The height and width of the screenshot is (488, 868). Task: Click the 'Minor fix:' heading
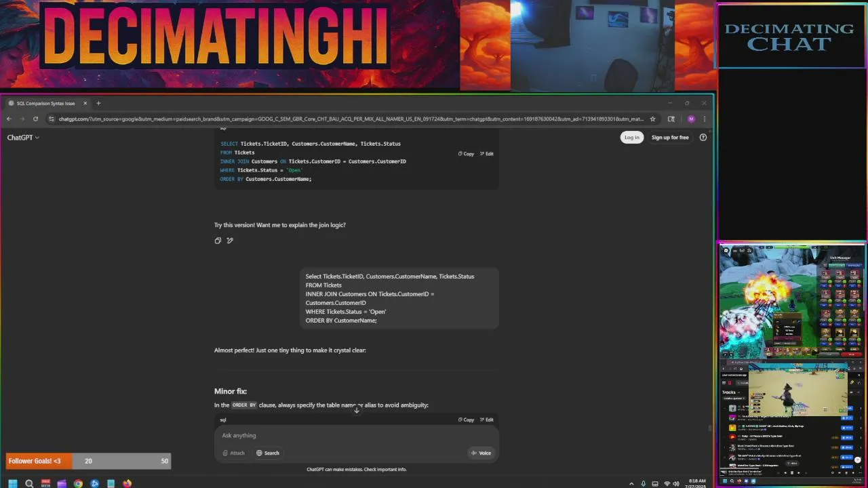231,391
